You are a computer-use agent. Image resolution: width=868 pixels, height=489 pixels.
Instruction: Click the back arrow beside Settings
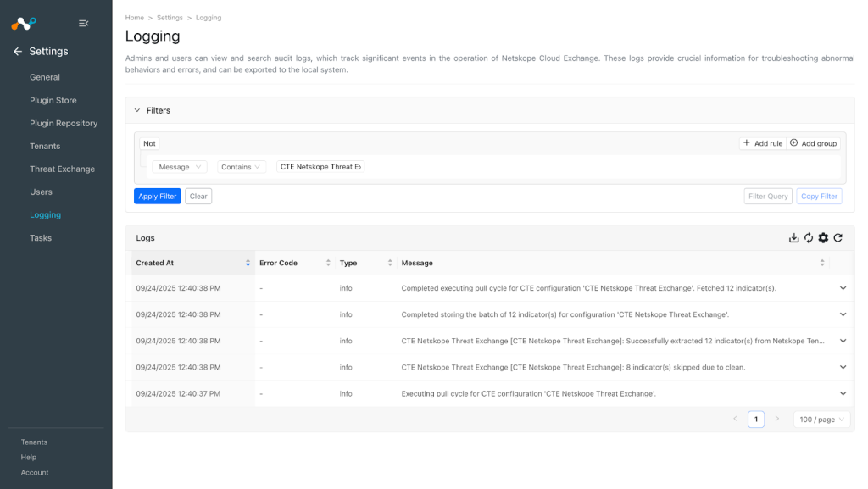[x=18, y=52]
